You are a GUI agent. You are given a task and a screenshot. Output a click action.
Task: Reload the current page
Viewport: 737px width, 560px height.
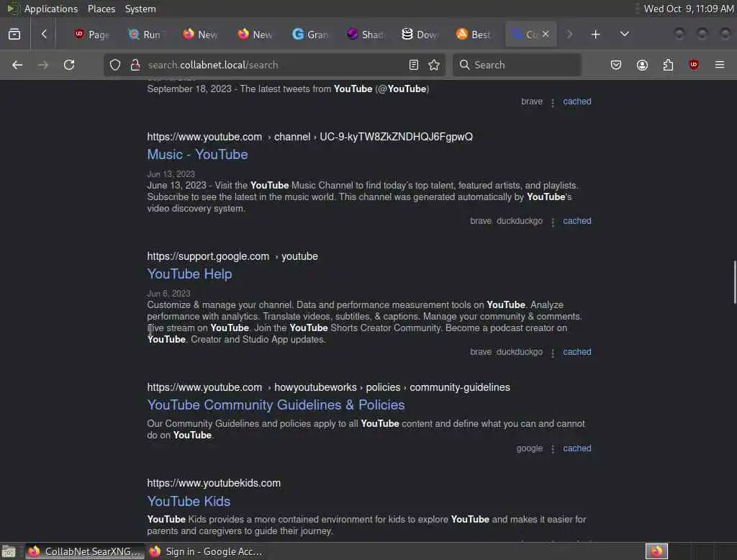[69, 65]
